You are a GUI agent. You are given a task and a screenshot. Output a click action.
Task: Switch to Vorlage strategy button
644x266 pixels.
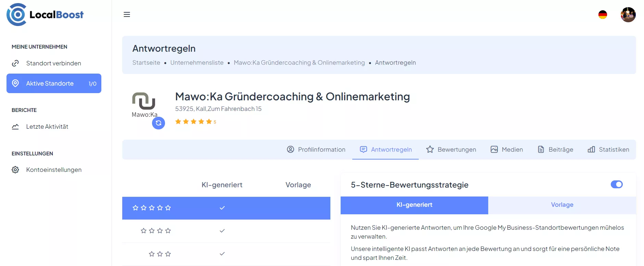click(x=562, y=205)
